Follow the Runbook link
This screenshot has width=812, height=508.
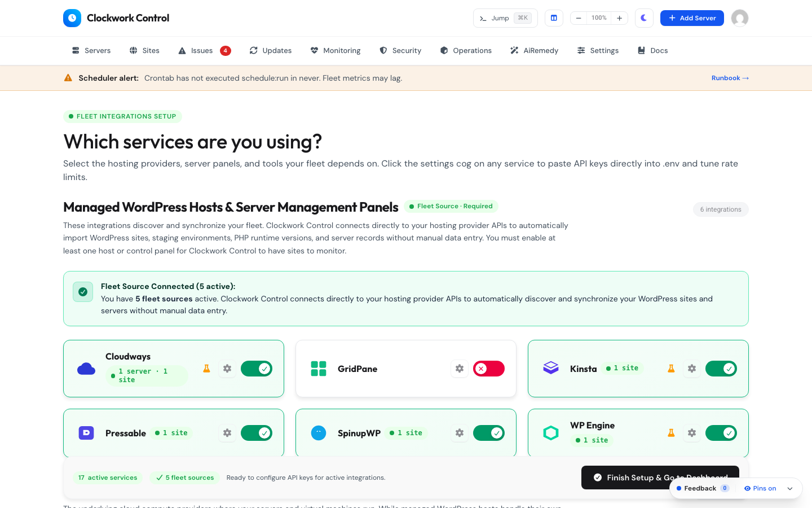coord(730,78)
